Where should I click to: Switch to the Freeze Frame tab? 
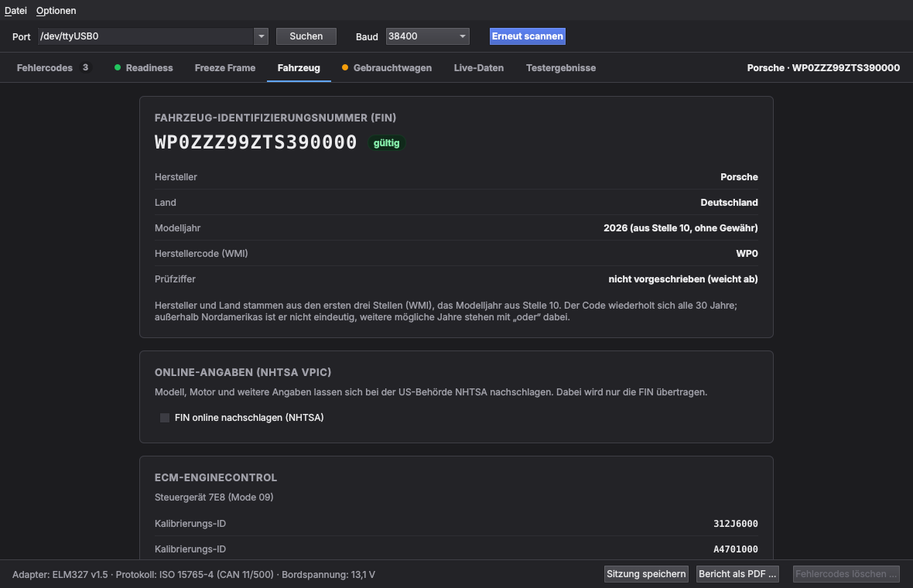224,67
